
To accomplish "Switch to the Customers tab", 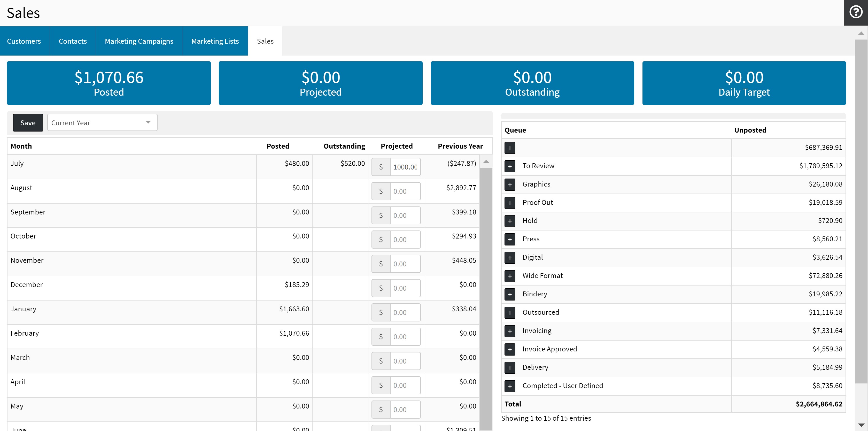I will click(24, 41).
